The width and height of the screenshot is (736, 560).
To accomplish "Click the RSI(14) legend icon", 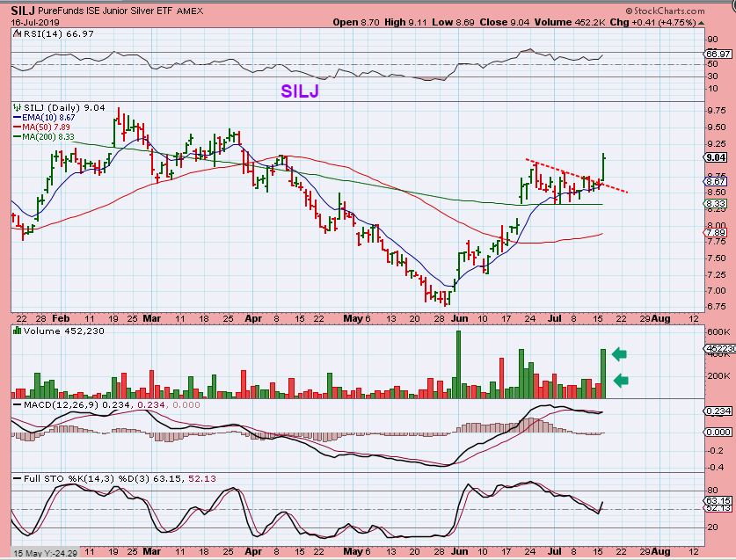I will [18, 33].
